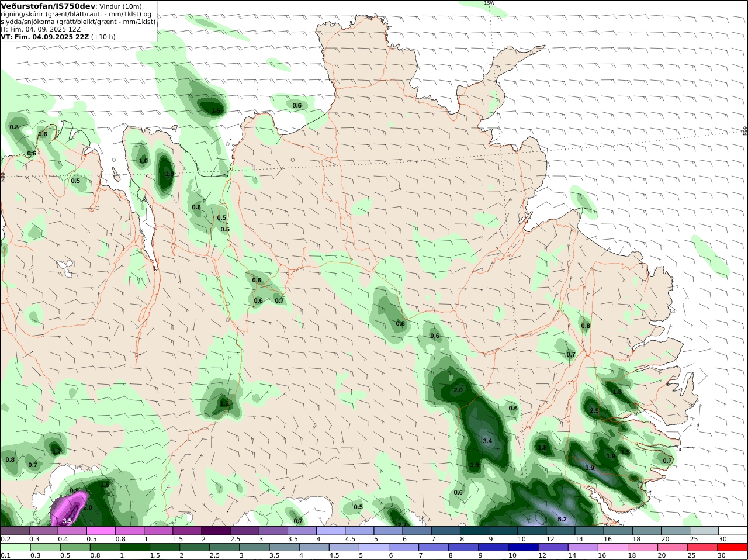Click the '0.4' label under the upper legend row
This screenshot has height=560, width=748.
coord(63,539)
